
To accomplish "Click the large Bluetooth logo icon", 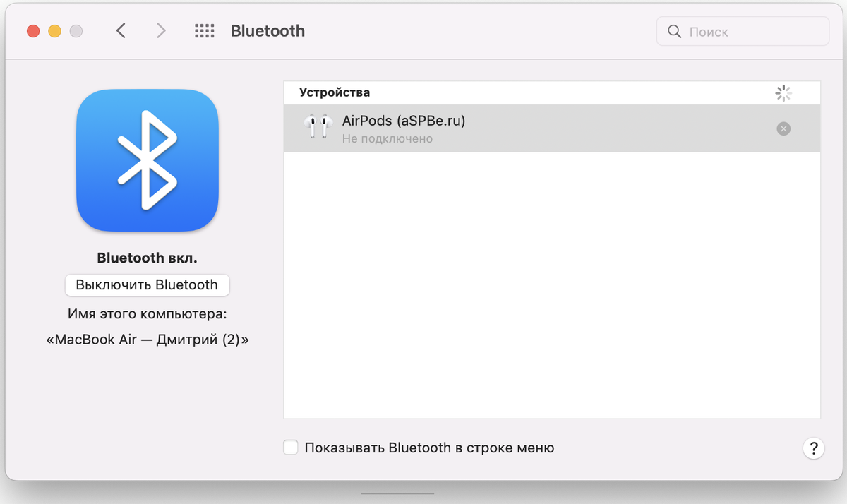I will (147, 160).
